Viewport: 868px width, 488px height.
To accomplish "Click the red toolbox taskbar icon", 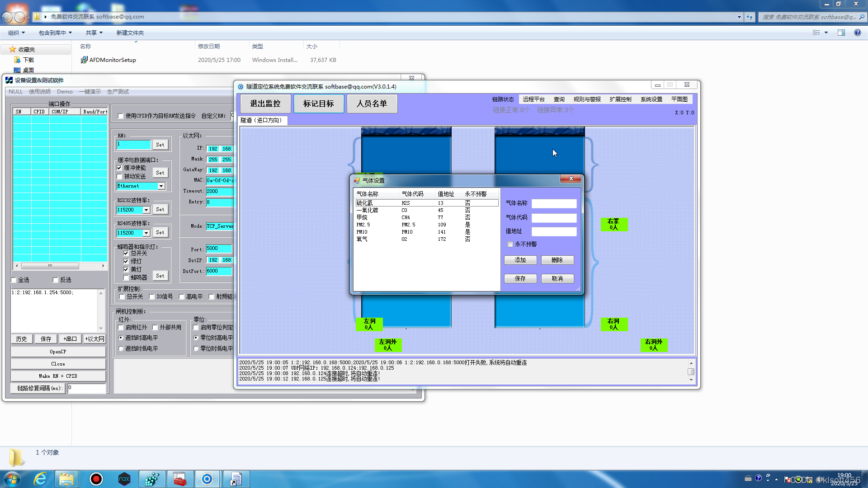I will coord(180,479).
